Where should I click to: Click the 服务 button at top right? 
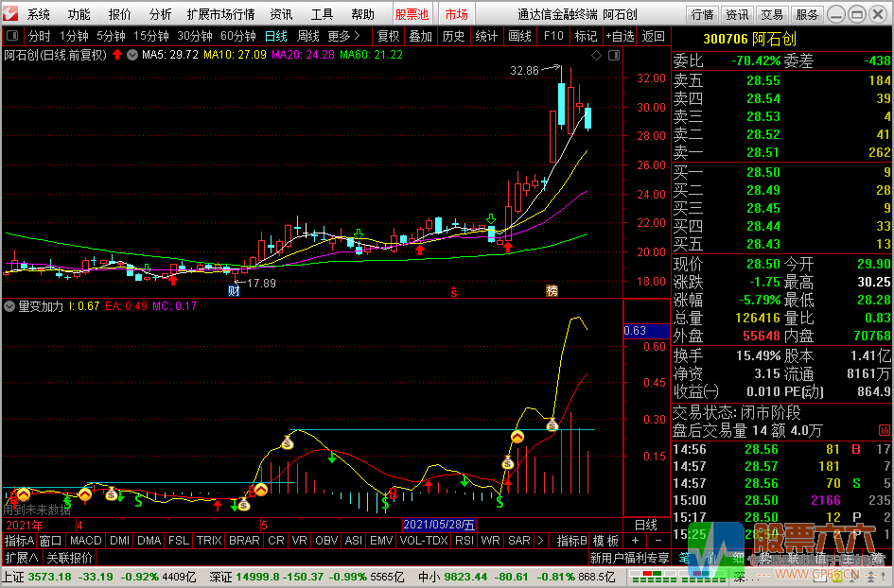click(807, 14)
